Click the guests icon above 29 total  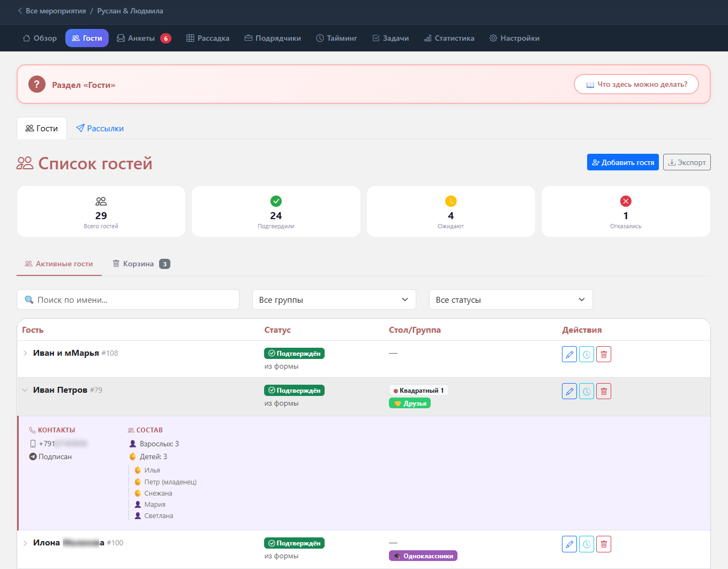coord(101,201)
